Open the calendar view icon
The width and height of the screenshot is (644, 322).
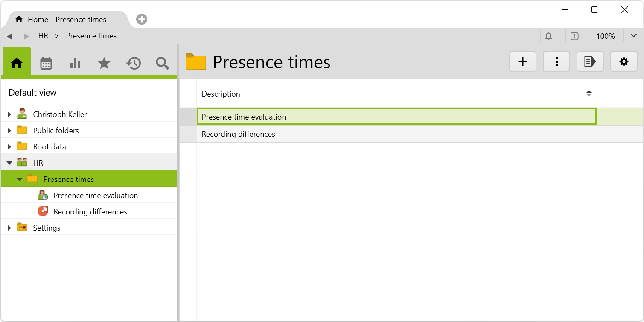tap(46, 63)
